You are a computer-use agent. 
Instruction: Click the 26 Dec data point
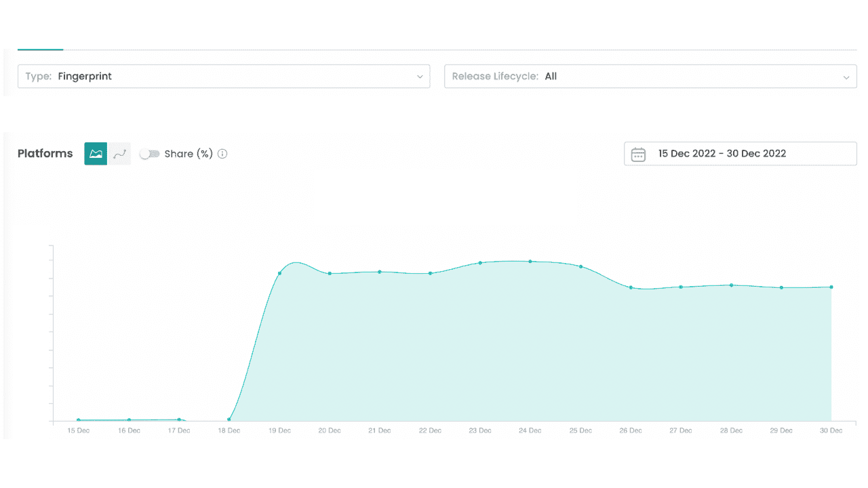click(631, 287)
